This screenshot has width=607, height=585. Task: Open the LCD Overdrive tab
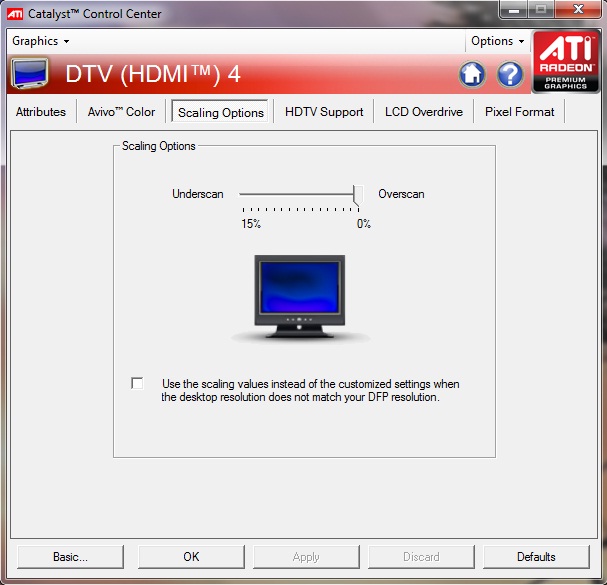click(424, 112)
